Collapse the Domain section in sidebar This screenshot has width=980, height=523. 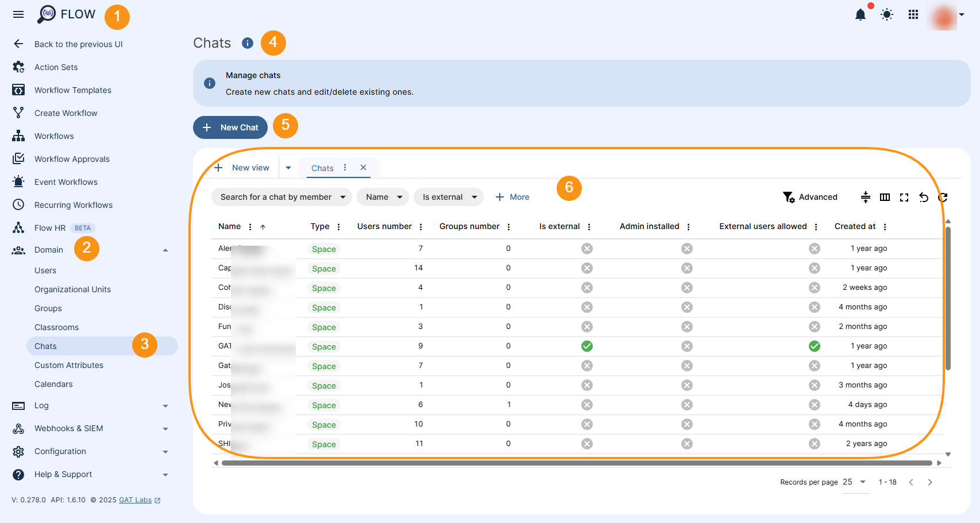click(166, 249)
